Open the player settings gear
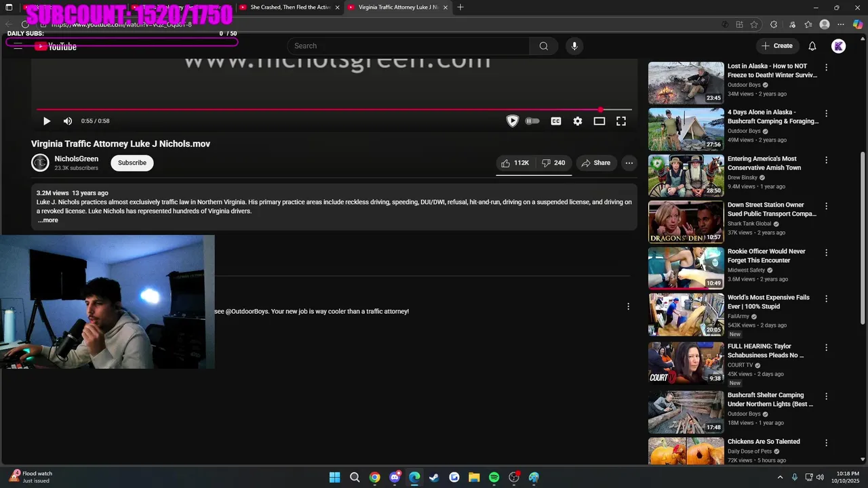Viewport: 868px width, 488px height. point(578,121)
